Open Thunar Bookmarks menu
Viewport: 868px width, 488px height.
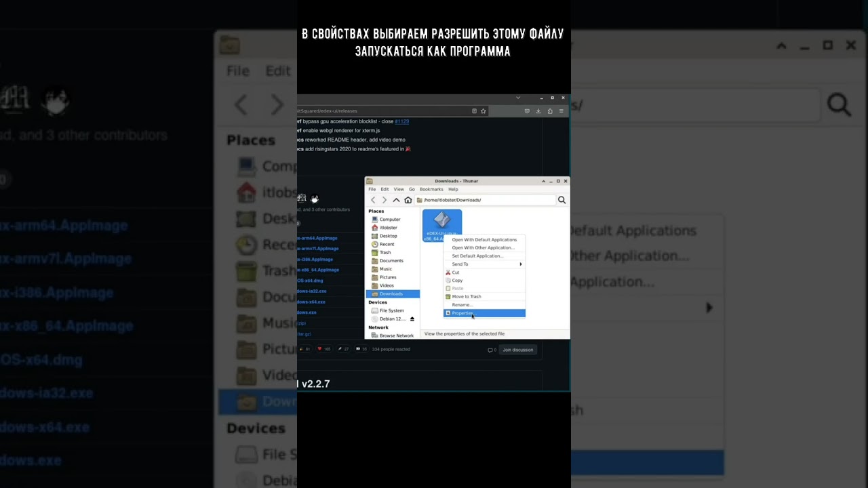click(x=431, y=189)
